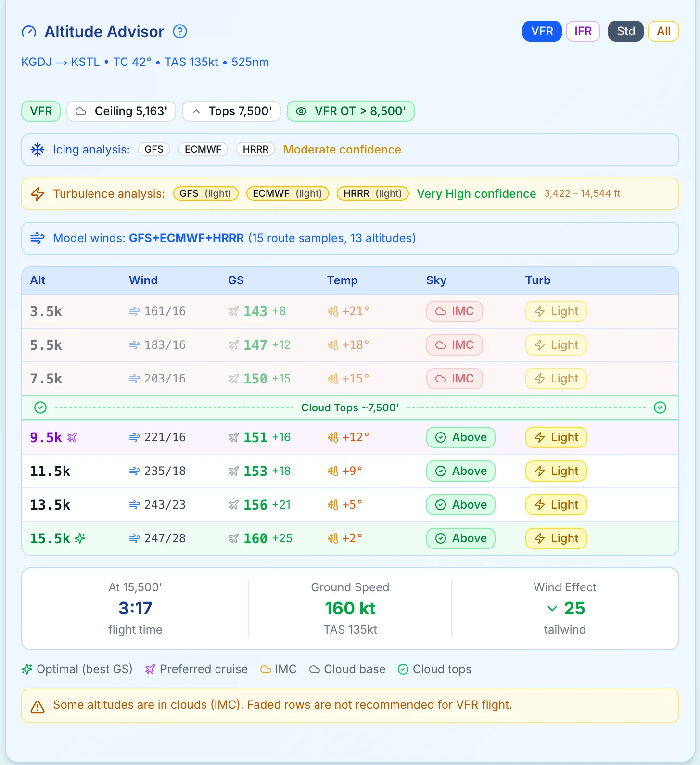Click the 160 kt ground speed value
Image resolution: width=700 pixels, height=765 pixels.
coord(350,608)
